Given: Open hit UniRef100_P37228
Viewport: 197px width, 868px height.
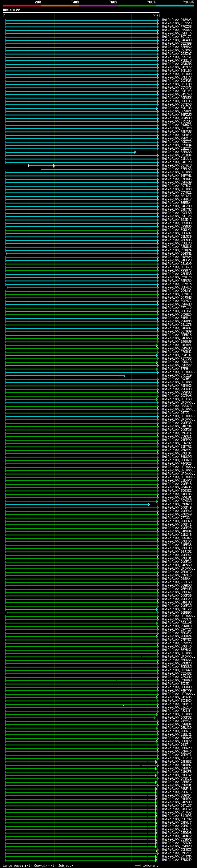Looking at the screenshot, I should tap(176, 23).
